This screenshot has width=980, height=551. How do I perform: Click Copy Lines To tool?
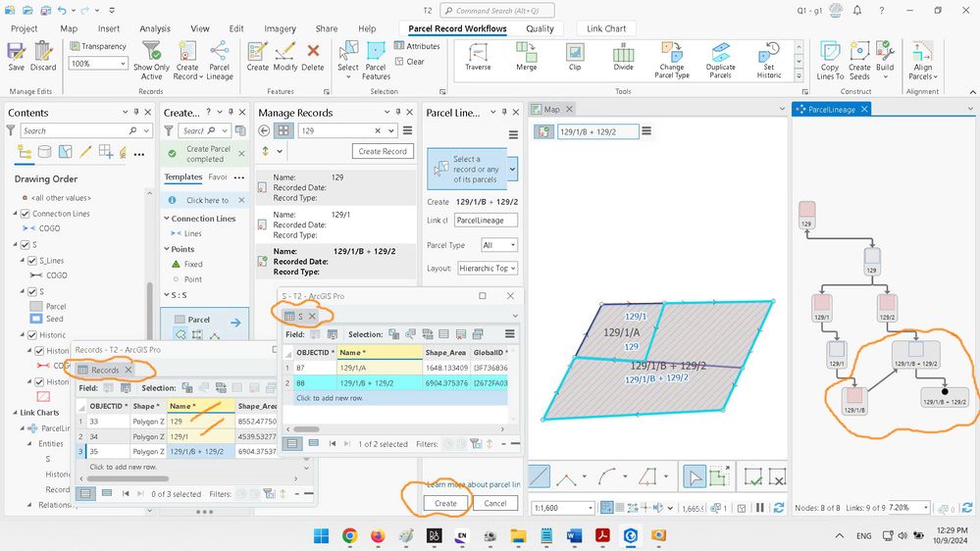pyautogui.click(x=830, y=61)
